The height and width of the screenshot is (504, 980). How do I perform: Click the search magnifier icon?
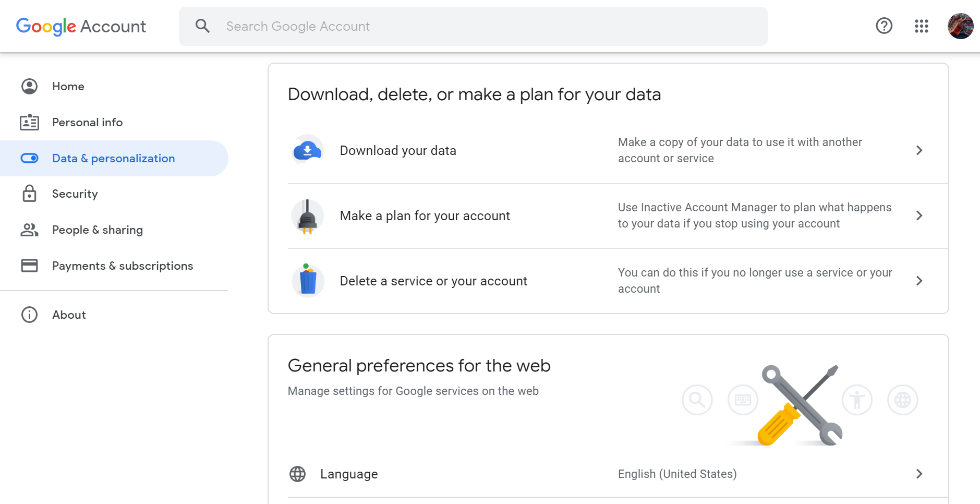[x=202, y=26]
